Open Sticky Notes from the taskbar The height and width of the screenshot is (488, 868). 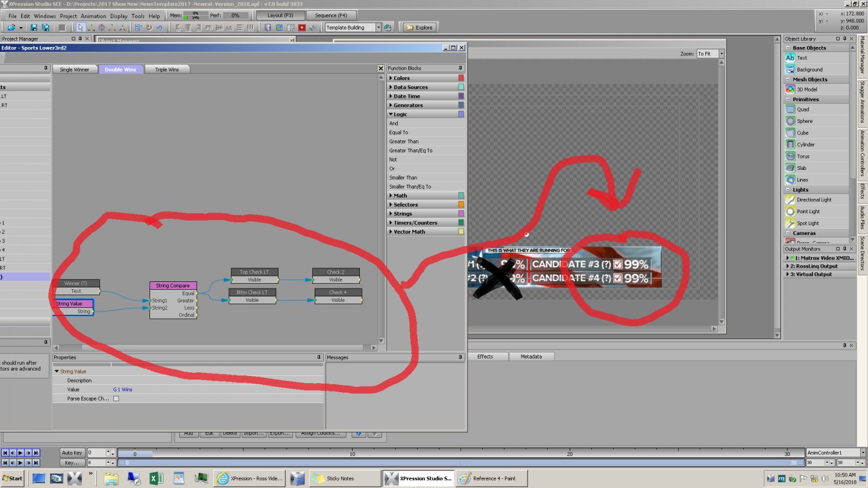click(x=345, y=478)
